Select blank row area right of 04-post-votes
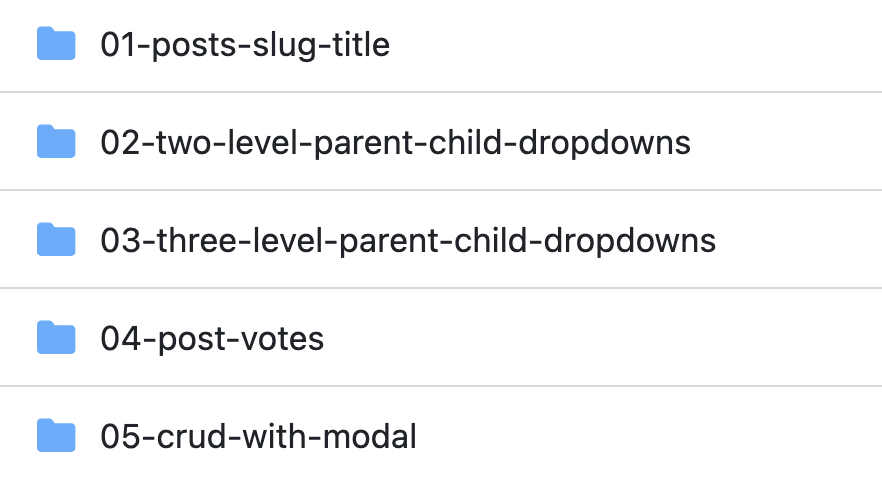882x482 pixels. (600, 339)
